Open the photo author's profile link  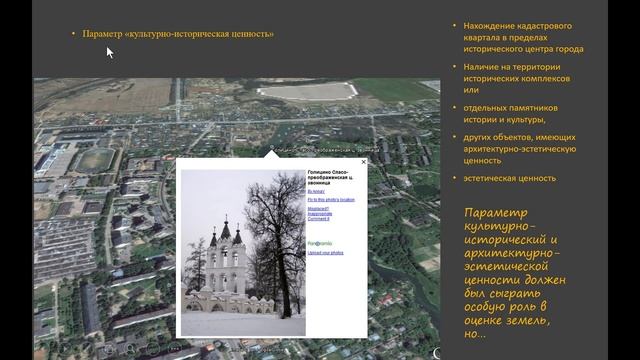click(316, 191)
